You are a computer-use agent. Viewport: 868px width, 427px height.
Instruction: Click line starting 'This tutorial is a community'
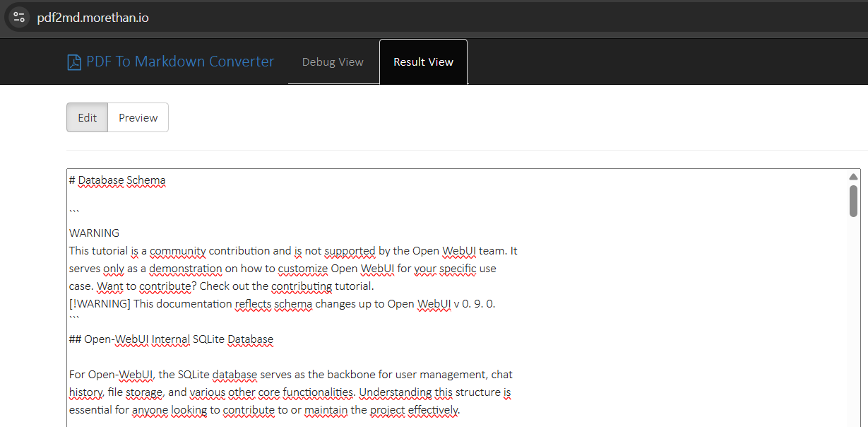293,251
